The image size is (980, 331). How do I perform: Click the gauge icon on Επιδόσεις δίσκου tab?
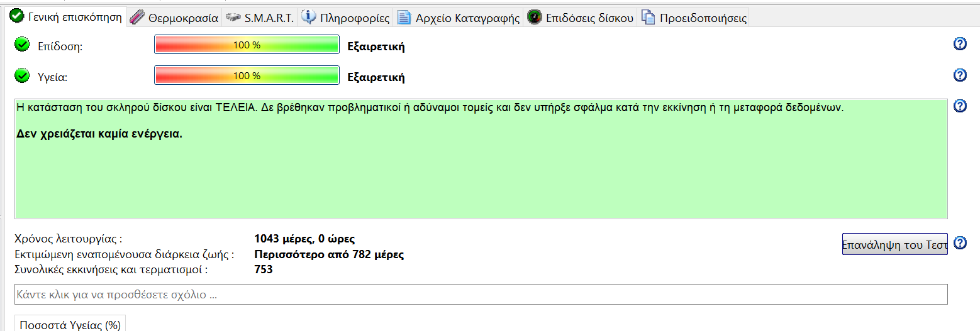(534, 18)
